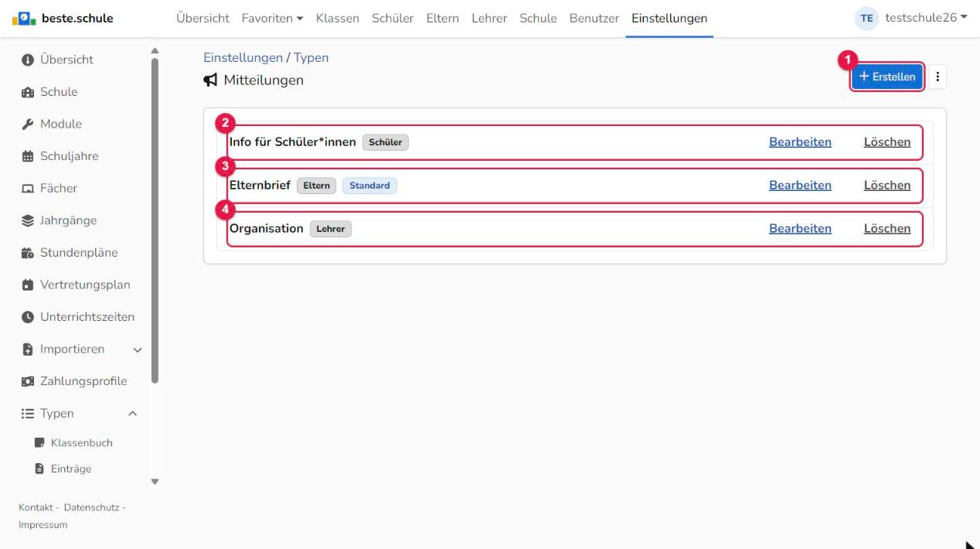The image size is (980, 549).
Task: Click the blue Erstellen button
Action: click(x=887, y=77)
